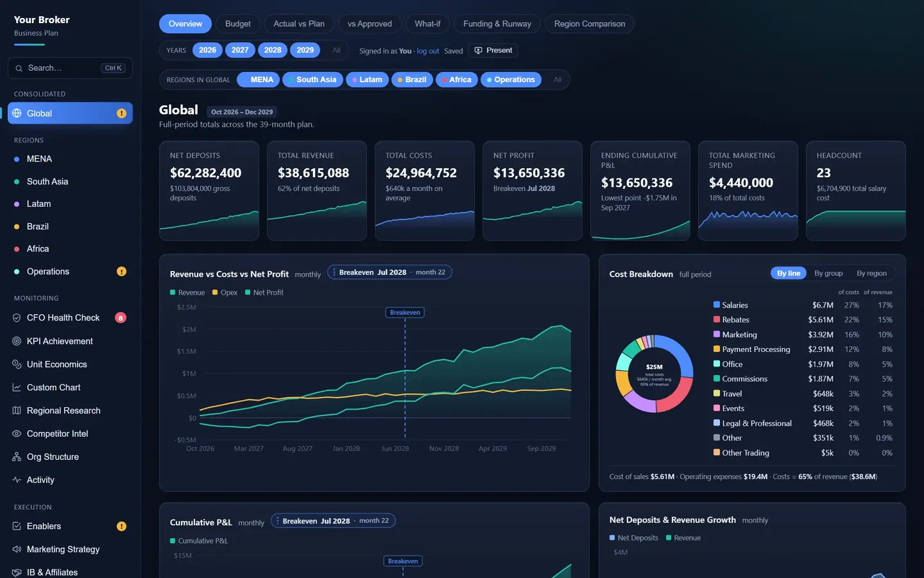
Task: Switch to the Actual vs Plan tab
Action: [299, 24]
